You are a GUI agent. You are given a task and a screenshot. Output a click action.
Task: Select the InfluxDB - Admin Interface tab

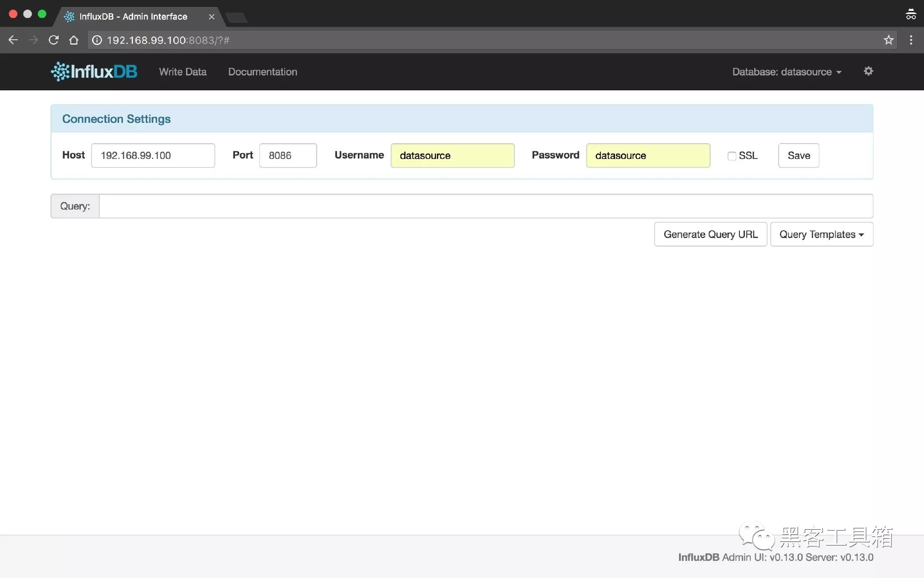140,17
